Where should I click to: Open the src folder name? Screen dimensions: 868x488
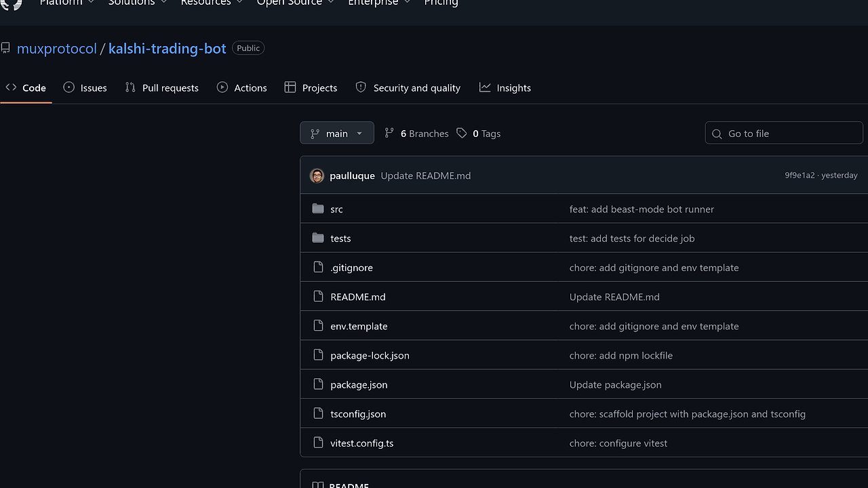[336, 209]
